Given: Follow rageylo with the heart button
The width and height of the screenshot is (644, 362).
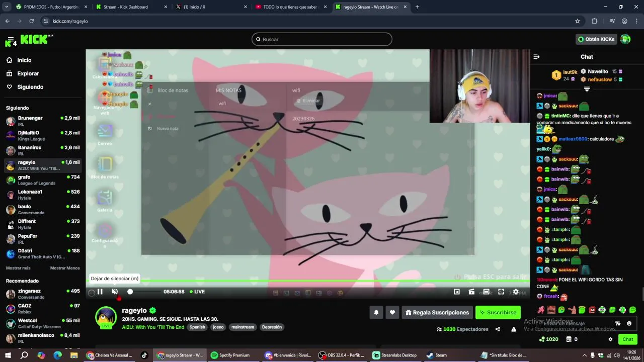Looking at the screenshot, I should pyautogui.click(x=392, y=312).
